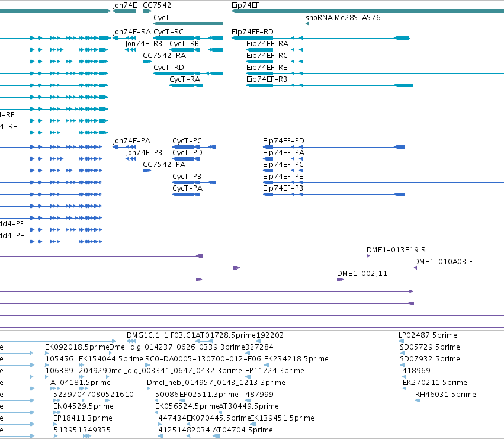Open the Jon74E-RA transcript label

[132, 32]
